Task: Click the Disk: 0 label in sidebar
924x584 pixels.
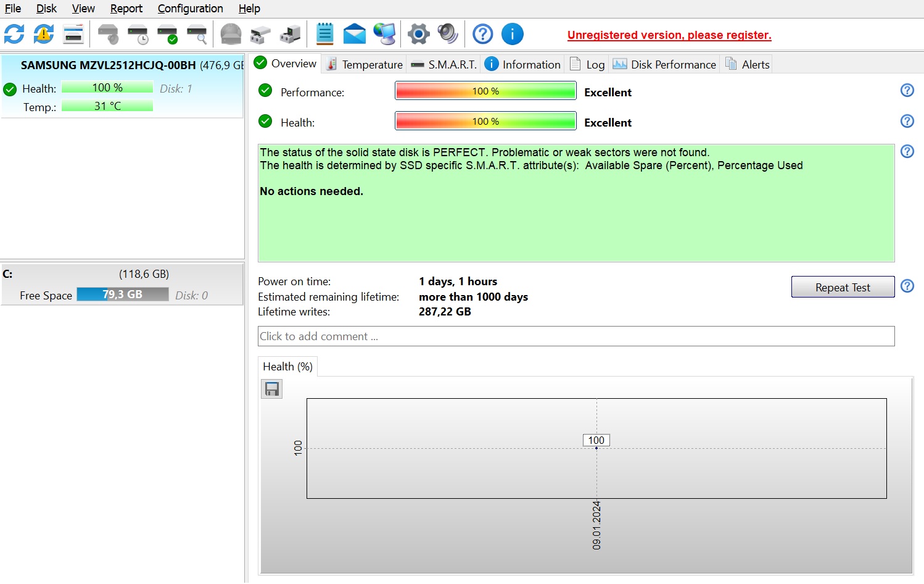Action: pos(191,296)
